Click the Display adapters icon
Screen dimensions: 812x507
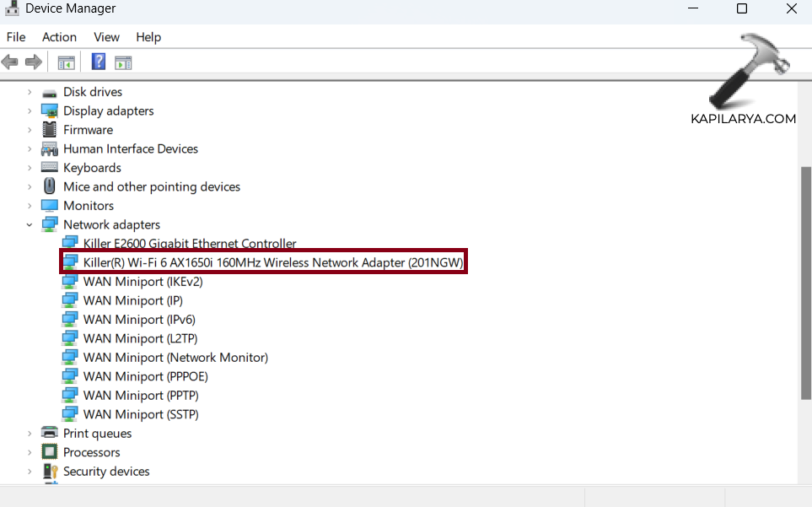tap(50, 111)
